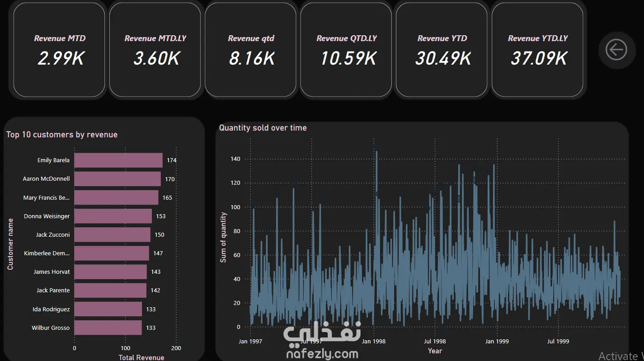Click the 174 data label
The image size is (644, 361).
172,160
